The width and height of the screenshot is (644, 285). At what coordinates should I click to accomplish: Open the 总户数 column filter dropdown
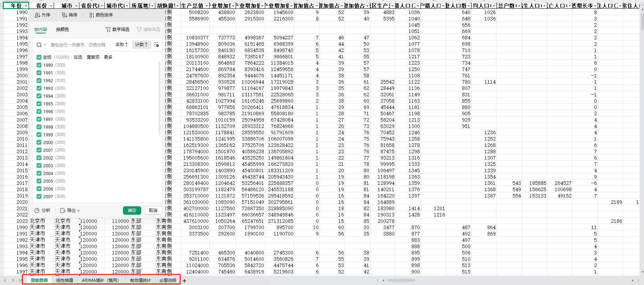click(518, 6)
